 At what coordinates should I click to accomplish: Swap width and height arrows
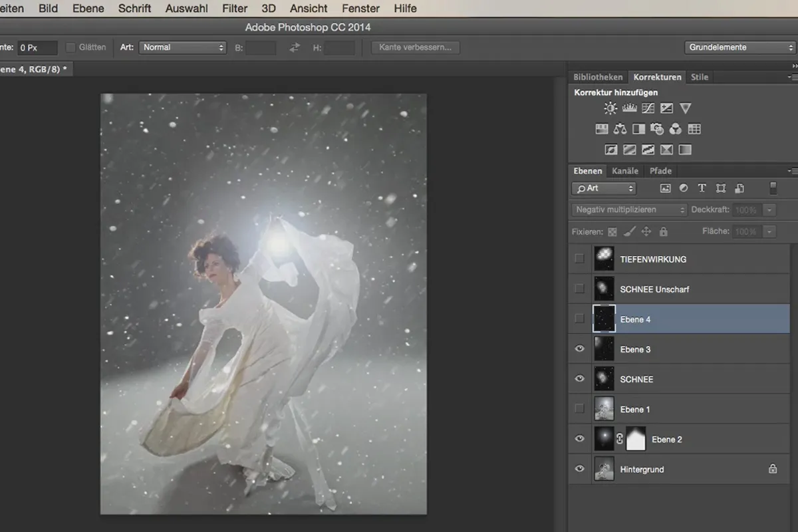(295, 48)
